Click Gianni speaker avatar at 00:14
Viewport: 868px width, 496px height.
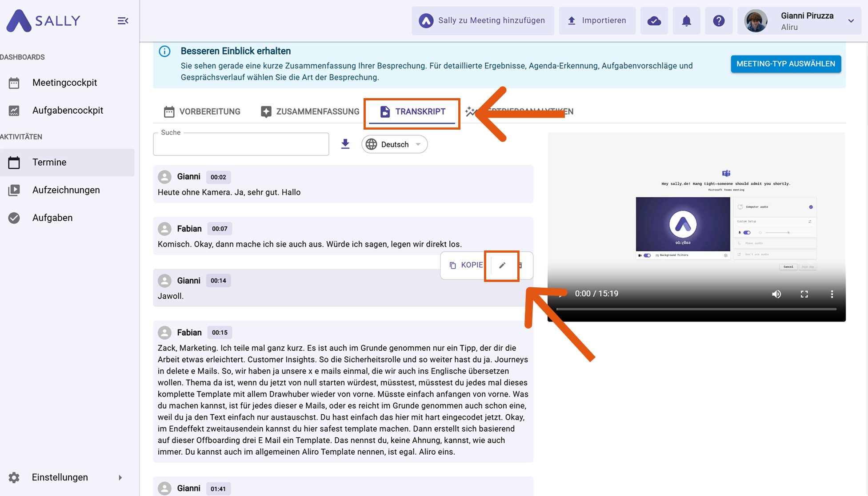164,281
